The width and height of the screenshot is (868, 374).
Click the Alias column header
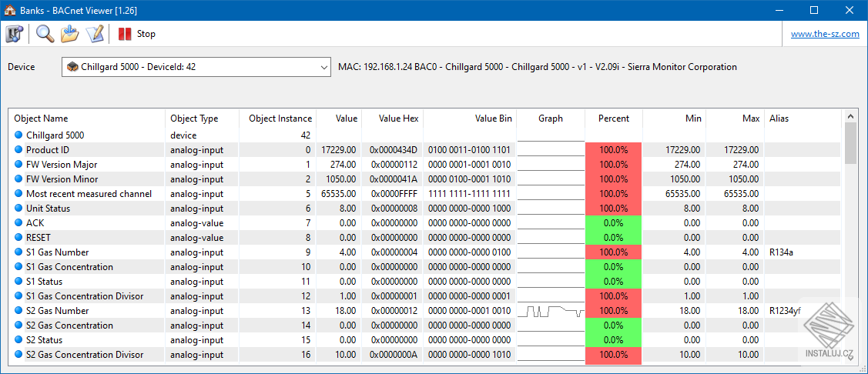pyautogui.click(x=801, y=119)
